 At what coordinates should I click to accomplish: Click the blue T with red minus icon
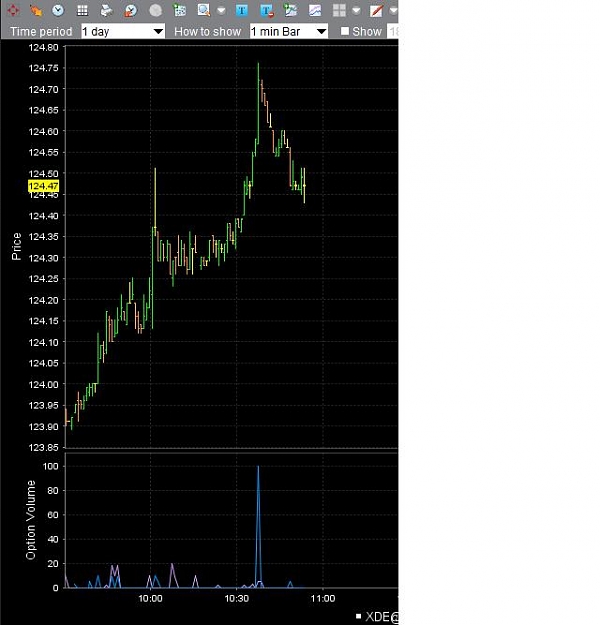pos(266,10)
